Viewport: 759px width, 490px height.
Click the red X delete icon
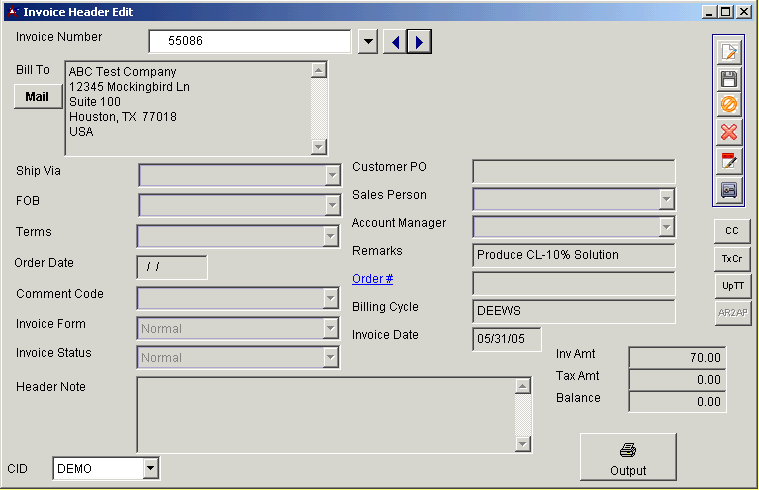(x=729, y=131)
